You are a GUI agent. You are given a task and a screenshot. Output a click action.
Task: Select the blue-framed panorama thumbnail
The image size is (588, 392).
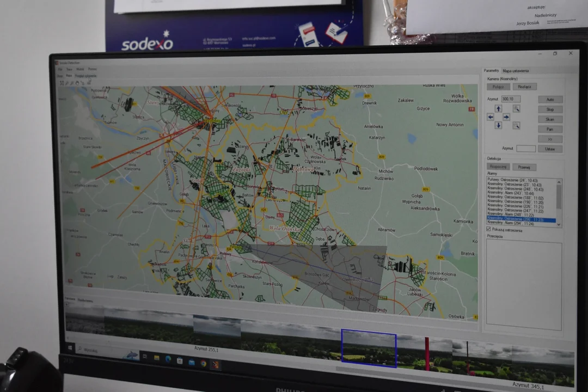tap(369, 348)
